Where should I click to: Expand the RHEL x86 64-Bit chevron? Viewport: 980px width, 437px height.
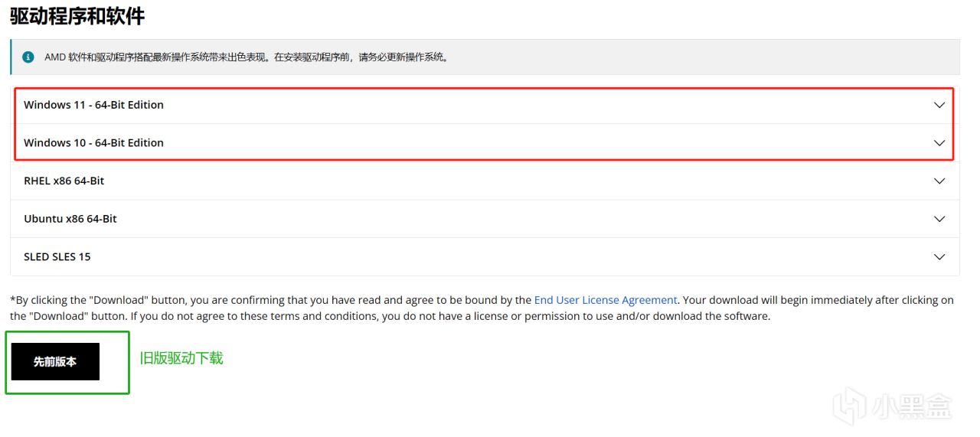click(939, 181)
